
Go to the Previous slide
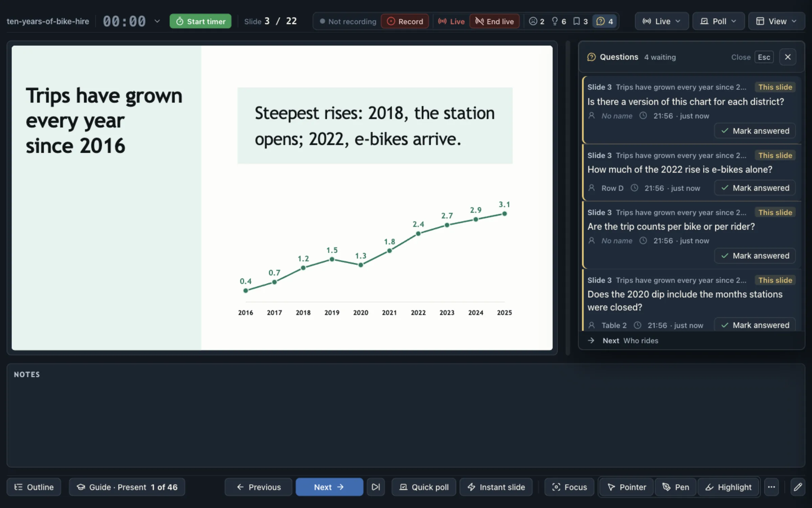pyautogui.click(x=258, y=487)
